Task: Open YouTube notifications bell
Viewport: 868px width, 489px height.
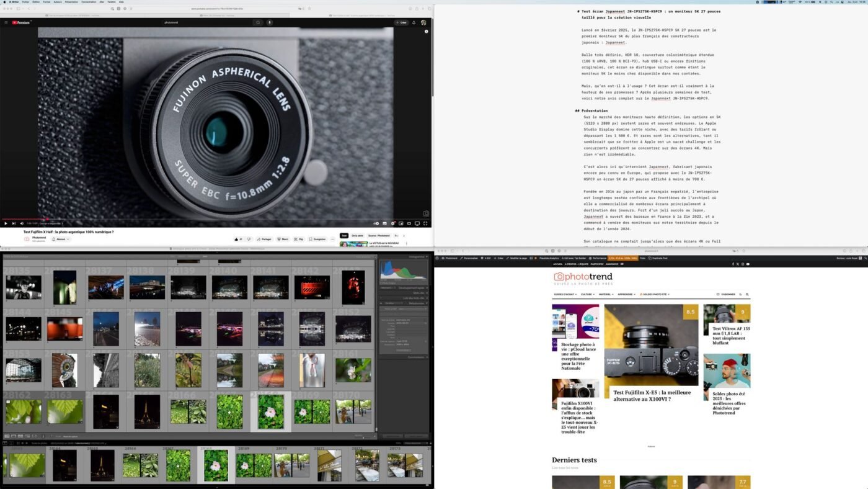Action: click(414, 22)
